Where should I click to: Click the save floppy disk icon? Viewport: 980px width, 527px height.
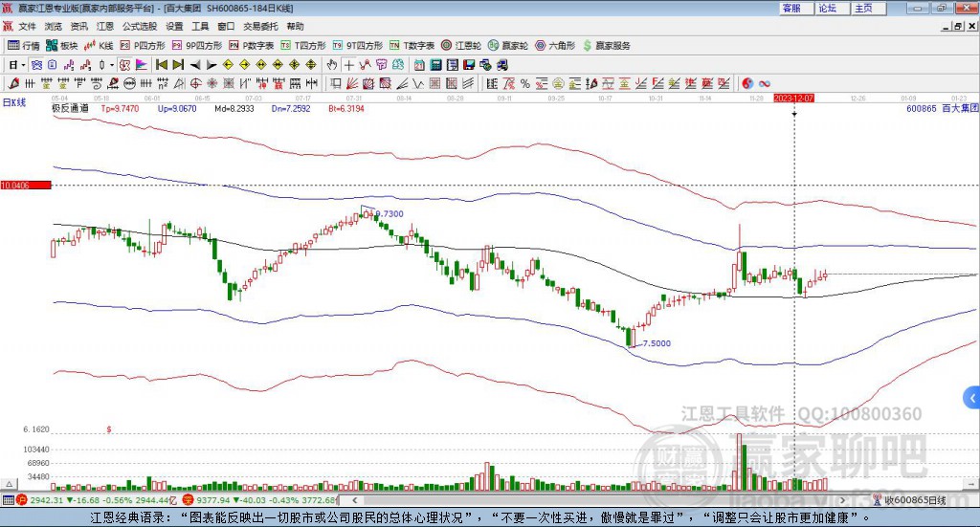point(469,65)
